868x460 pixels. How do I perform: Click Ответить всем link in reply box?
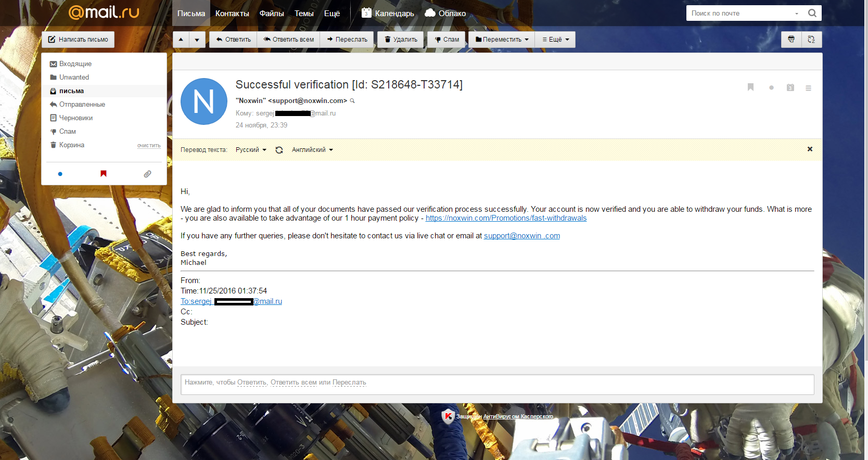[x=293, y=382]
